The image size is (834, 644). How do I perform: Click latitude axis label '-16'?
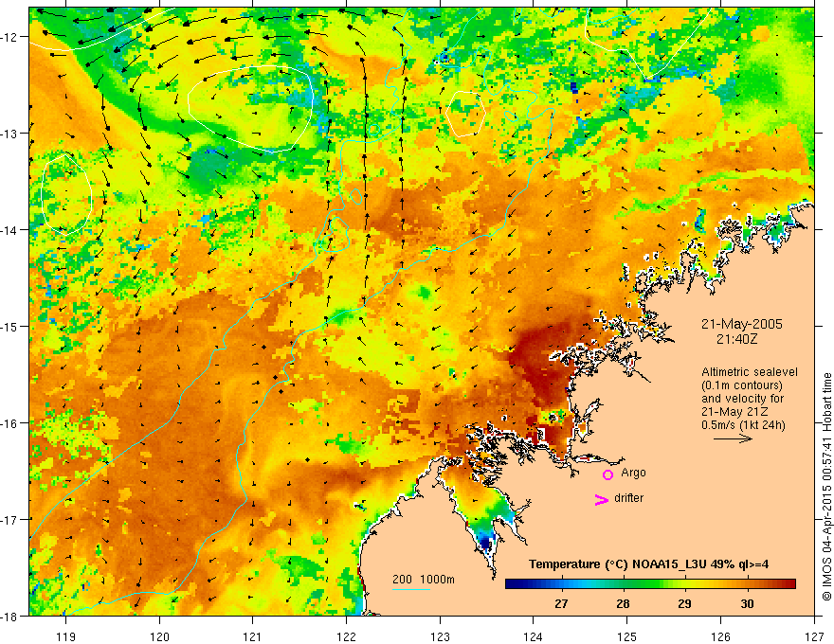10,423
